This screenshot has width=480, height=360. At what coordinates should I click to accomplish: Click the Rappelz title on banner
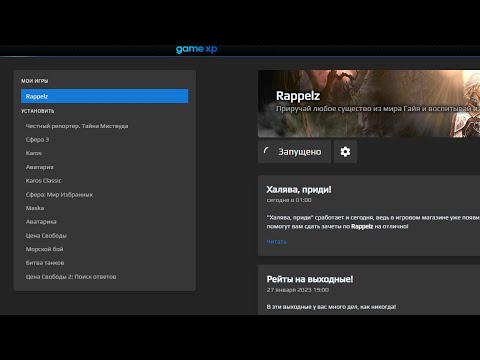[298, 96]
